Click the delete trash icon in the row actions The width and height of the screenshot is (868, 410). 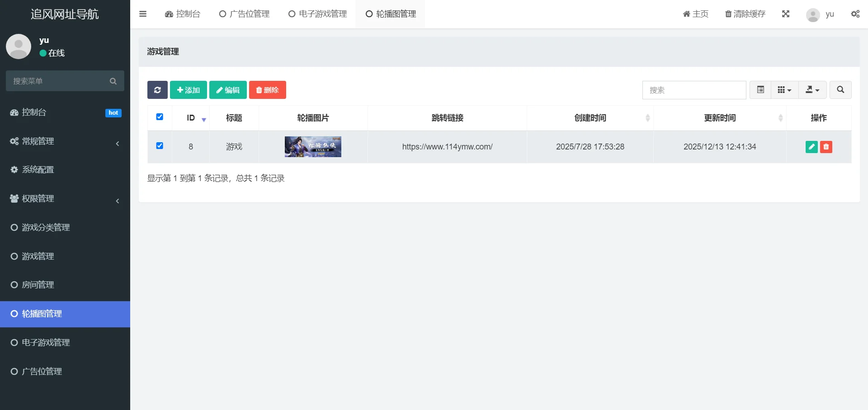(x=826, y=147)
